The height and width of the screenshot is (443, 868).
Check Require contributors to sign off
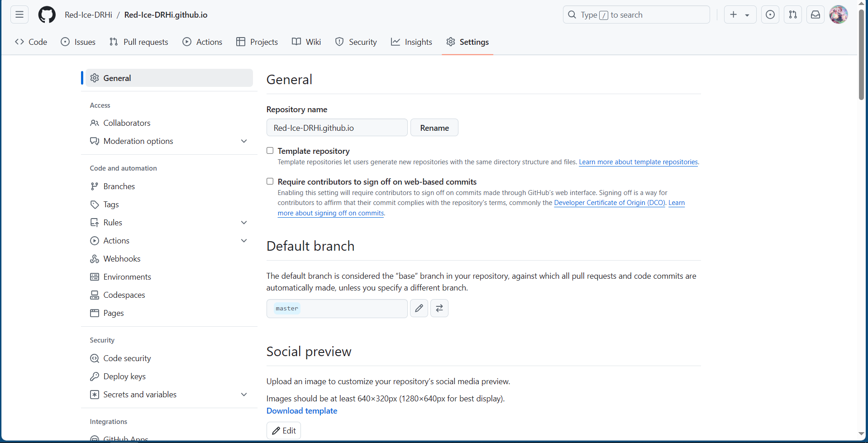click(270, 181)
